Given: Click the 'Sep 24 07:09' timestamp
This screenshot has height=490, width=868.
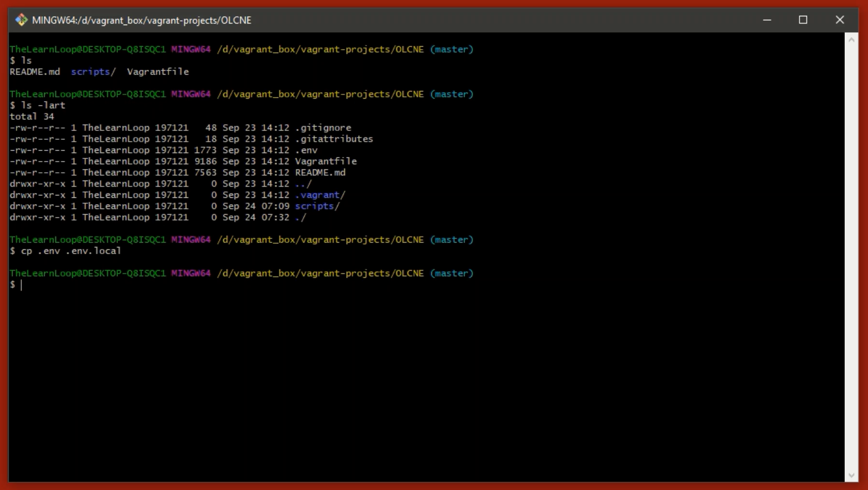Looking at the screenshot, I should (x=256, y=206).
